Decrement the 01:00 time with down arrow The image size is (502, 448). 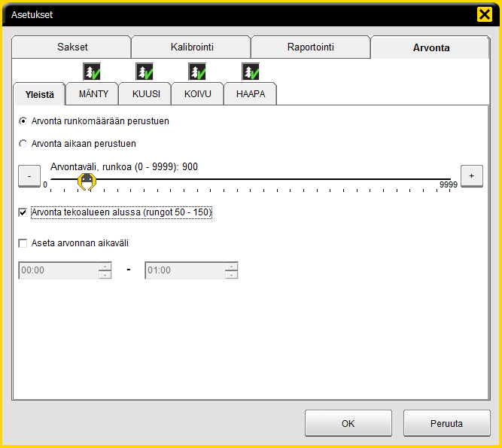coord(232,275)
